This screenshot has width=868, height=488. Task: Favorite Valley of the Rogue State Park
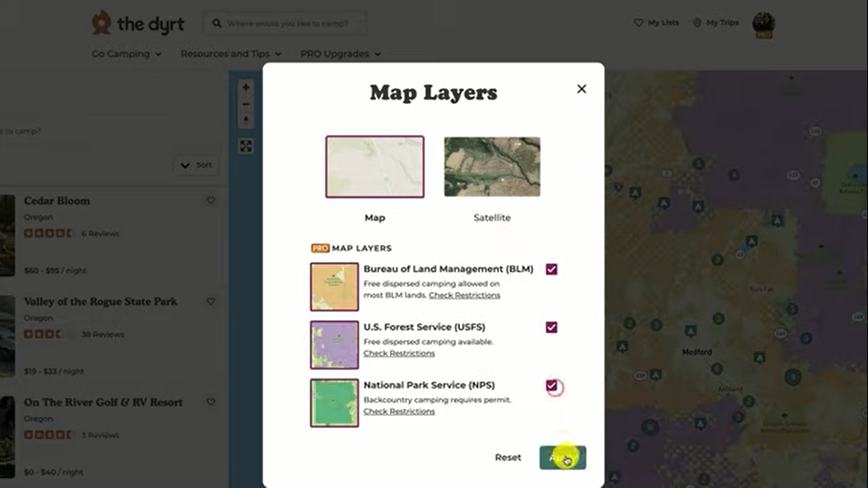point(211,301)
